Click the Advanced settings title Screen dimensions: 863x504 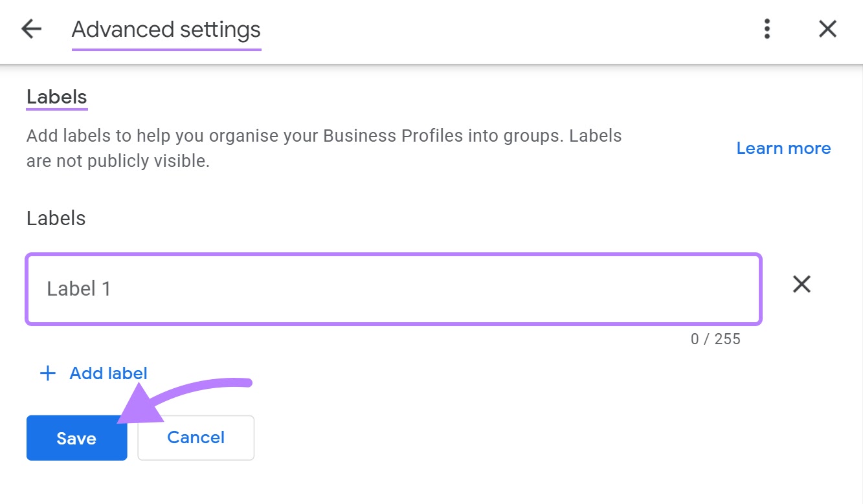166,30
